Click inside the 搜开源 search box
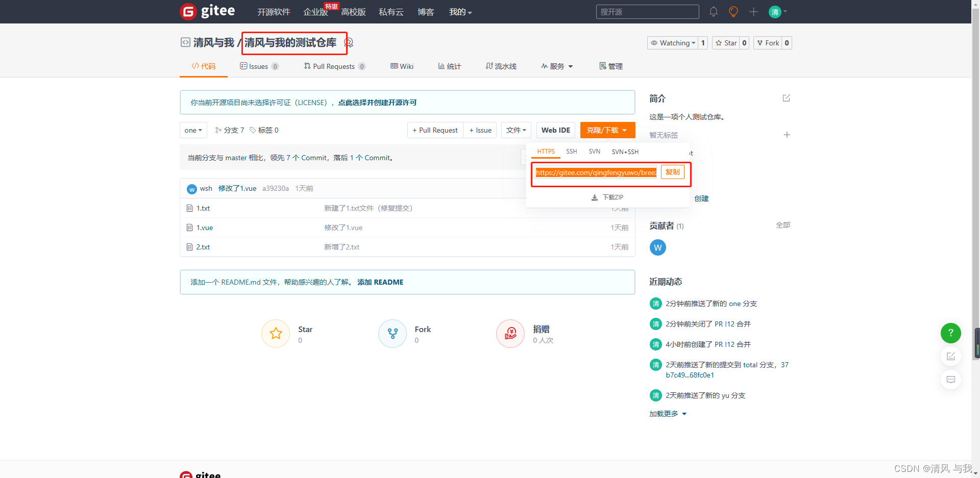 (647, 12)
